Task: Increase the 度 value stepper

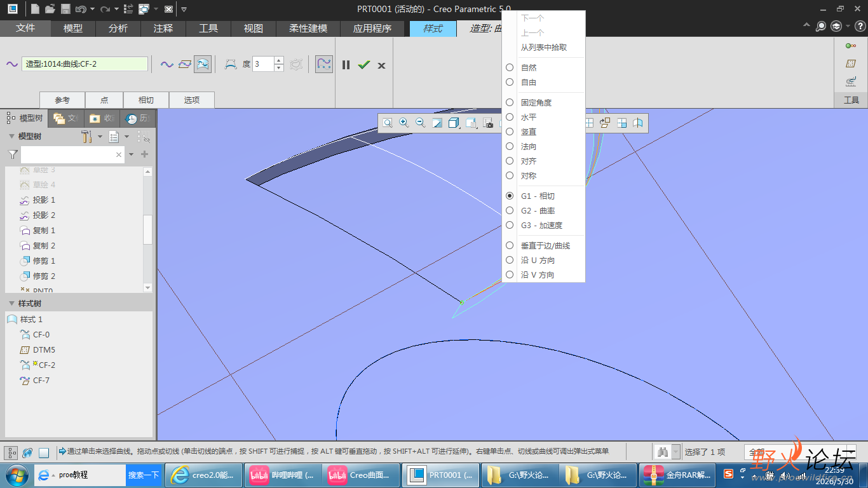Action: [x=278, y=60]
